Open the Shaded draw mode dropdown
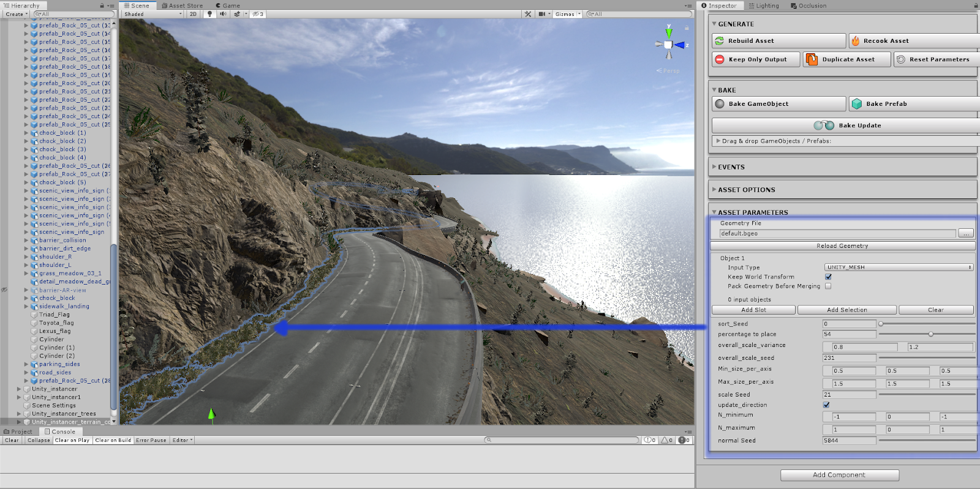Screen dimensions: 980x489 153,14
